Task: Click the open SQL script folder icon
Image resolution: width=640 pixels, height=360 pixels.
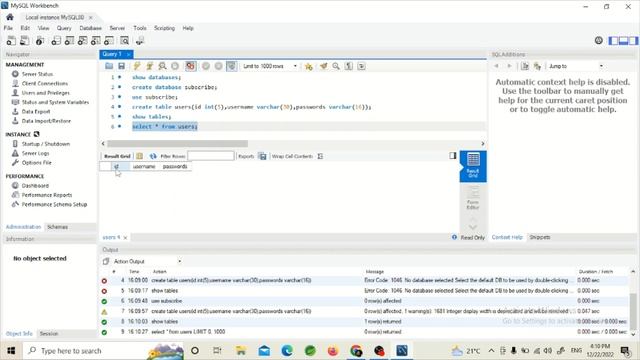Action: pos(109,66)
